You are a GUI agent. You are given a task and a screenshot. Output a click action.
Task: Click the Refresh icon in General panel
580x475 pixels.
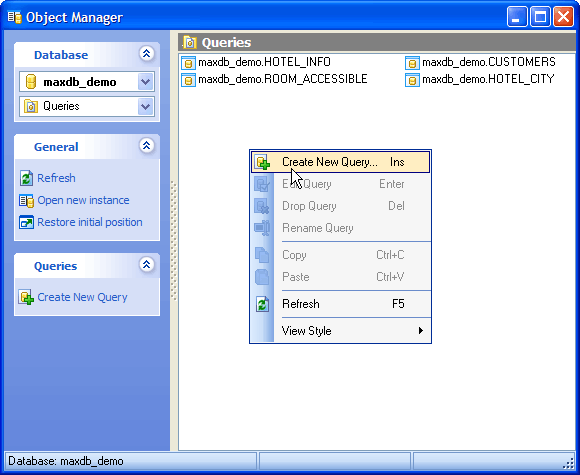pyautogui.click(x=27, y=178)
